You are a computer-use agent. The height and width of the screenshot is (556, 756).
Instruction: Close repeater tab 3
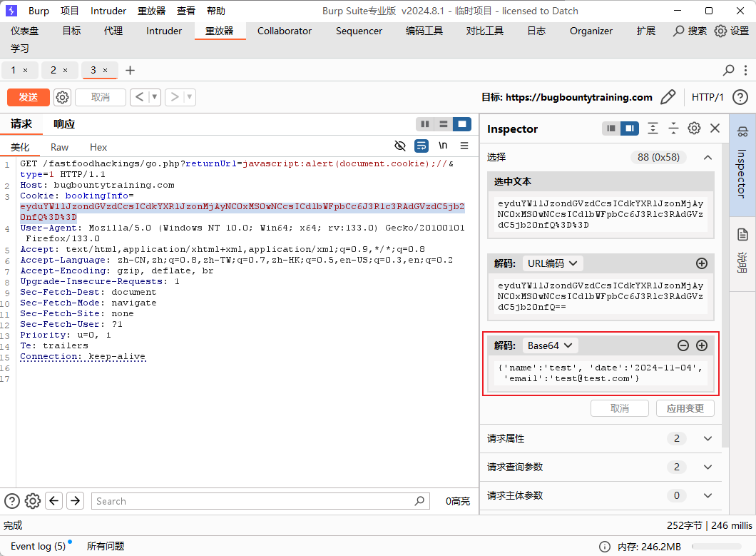(105, 71)
